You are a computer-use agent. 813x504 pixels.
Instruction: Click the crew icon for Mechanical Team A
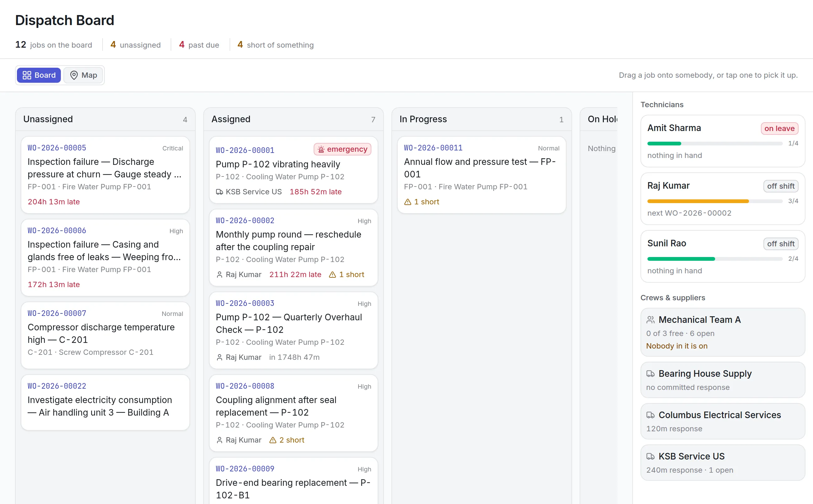pyautogui.click(x=651, y=320)
